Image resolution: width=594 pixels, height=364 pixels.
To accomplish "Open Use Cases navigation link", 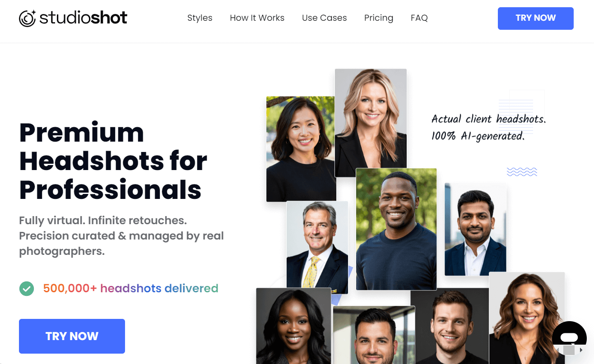I will pos(325,18).
